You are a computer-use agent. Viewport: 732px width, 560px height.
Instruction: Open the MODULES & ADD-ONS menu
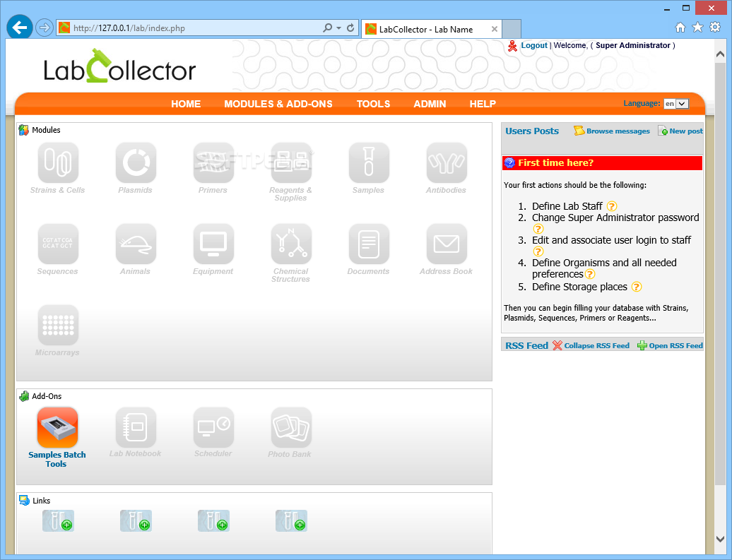pyautogui.click(x=278, y=104)
